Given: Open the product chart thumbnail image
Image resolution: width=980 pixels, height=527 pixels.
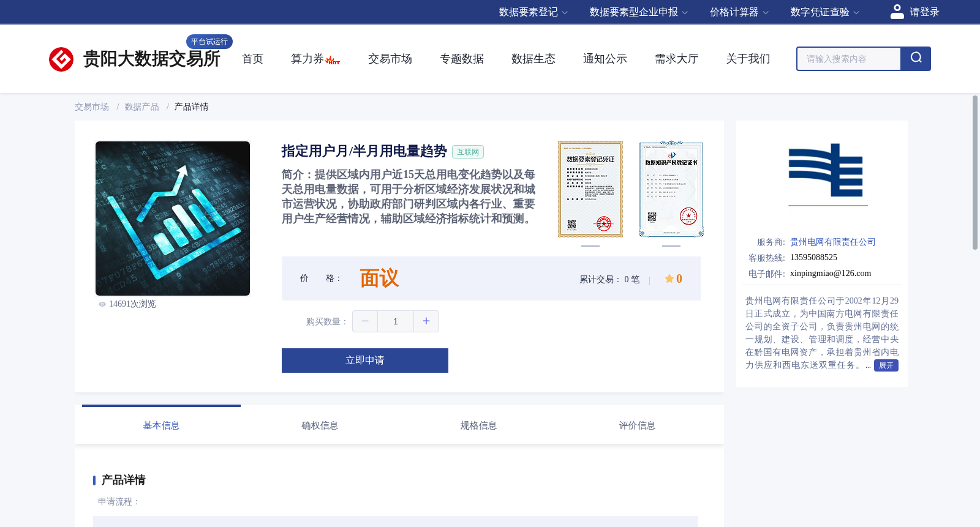Looking at the screenshot, I should tap(173, 219).
